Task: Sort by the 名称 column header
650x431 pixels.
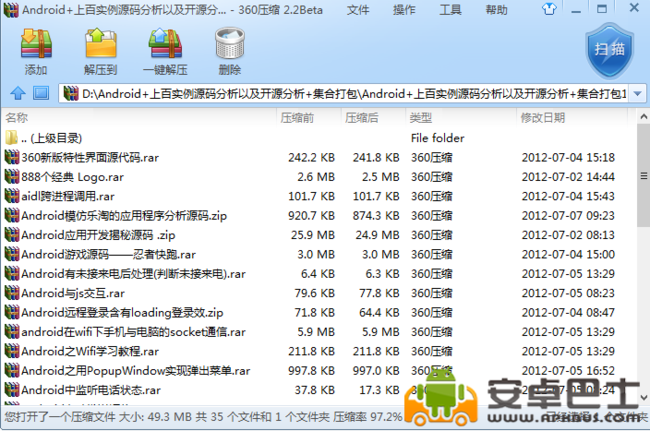Action: click(17, 118)
